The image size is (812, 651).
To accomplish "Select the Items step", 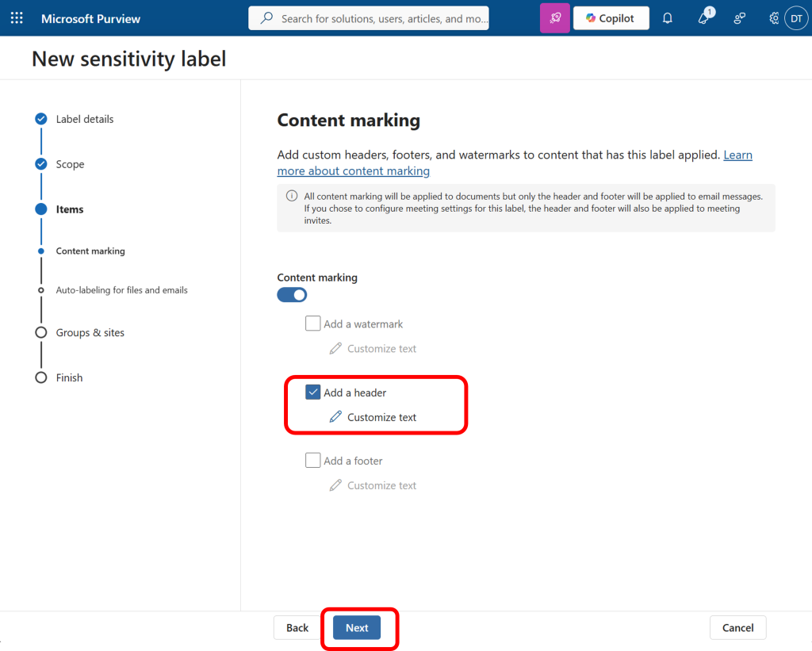I will pyautogui.click(x=70, y=209).
